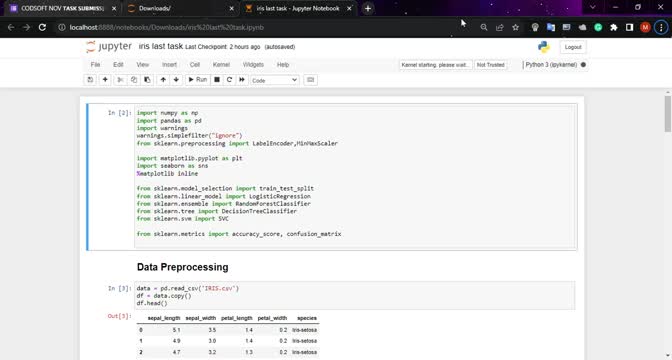The height and width of the screenshot is (360, 672).
Task: Insert a cell below with plus icon
Action: pyautogui.click(x=105, y=80)
